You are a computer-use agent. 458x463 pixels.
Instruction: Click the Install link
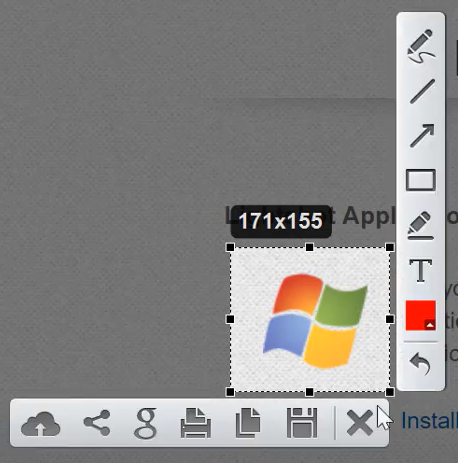pos(429,421)
